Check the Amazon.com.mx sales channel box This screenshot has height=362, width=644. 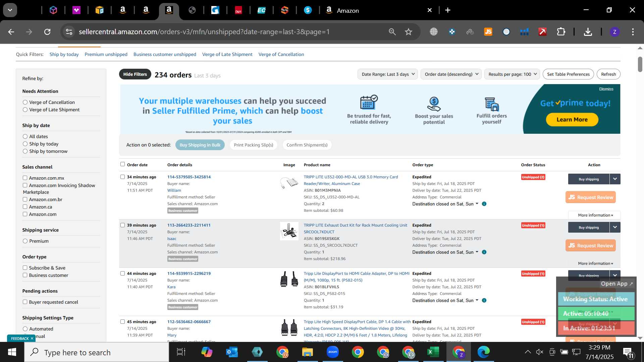click(25, 178)
